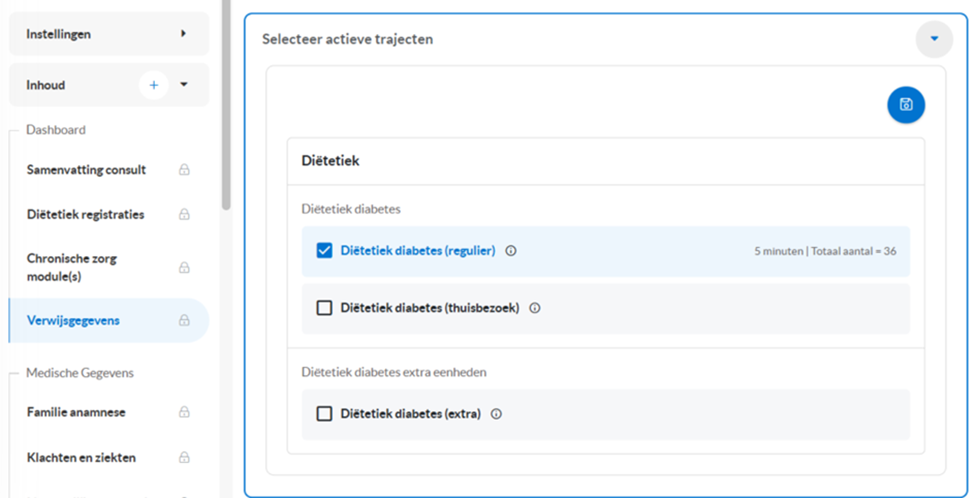Click the plus icon next to Inhoud
976x498 pixels.
pyautogui.click(x=154, y=85)
